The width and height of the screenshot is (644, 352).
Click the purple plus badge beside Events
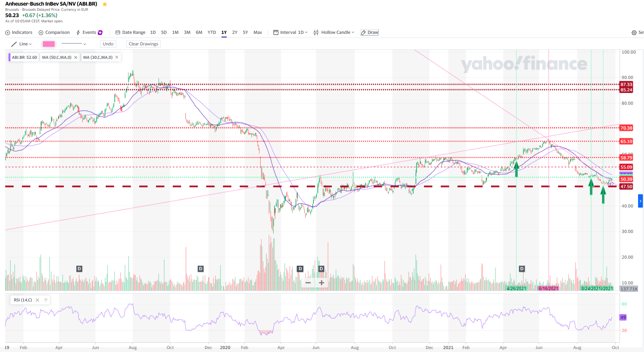click(x=100, y=32)
